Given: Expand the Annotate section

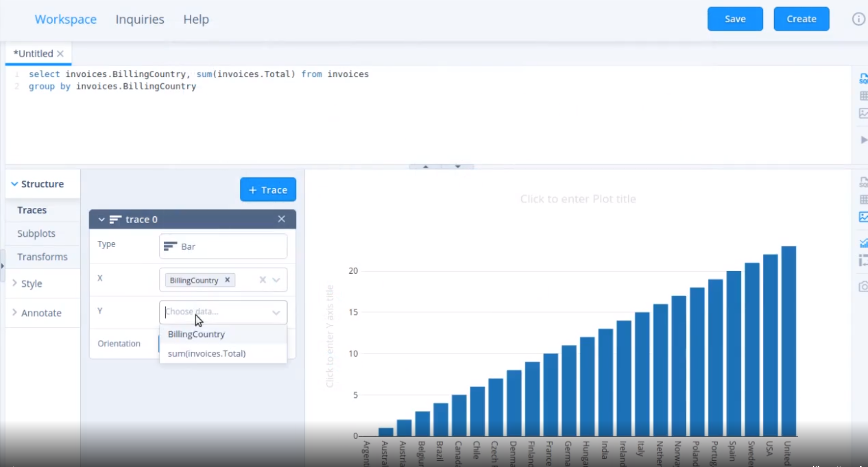Looking at the screenshot, I should tap(40, 313).
